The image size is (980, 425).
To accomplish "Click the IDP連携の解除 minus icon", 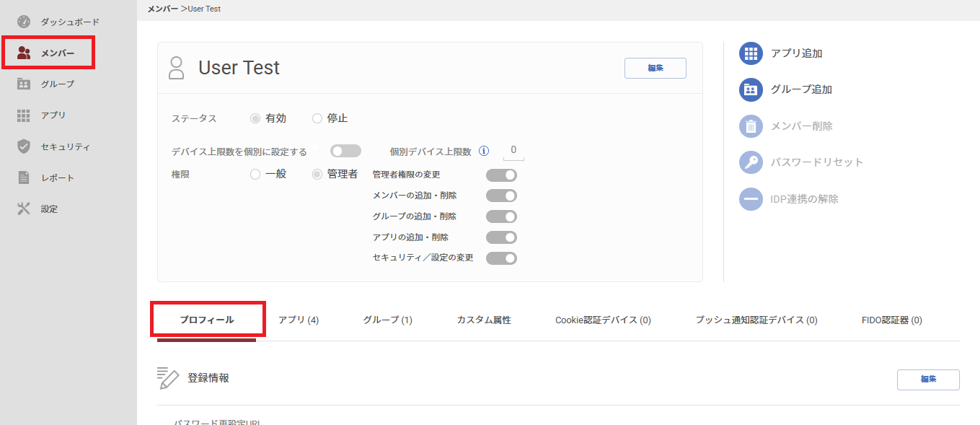I will (751, 199).
